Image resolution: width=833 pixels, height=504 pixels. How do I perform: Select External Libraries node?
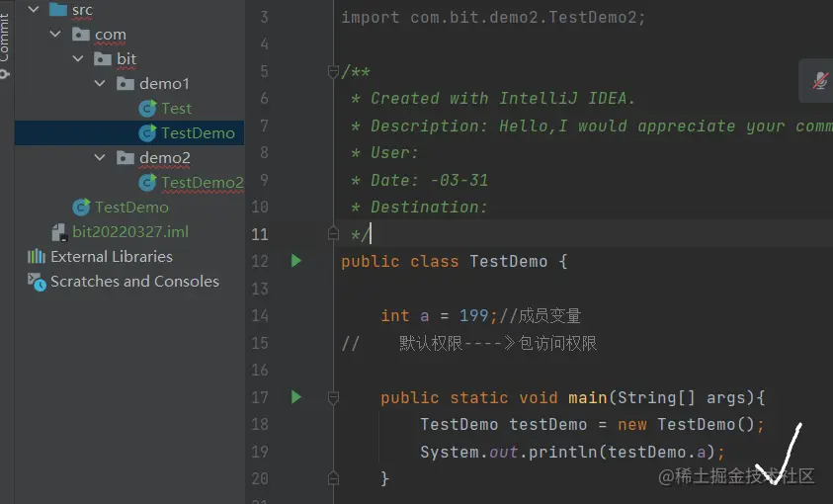pos(112,257)
